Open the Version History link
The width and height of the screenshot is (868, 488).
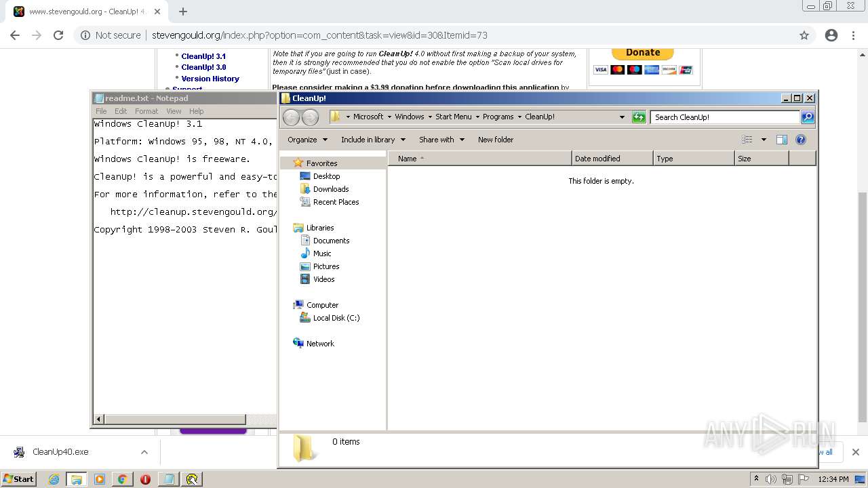(x=210, y=79)
